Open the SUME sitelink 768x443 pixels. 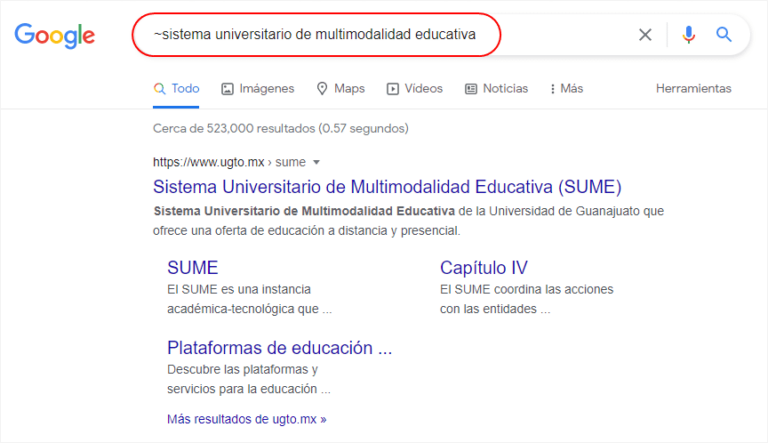192,268
